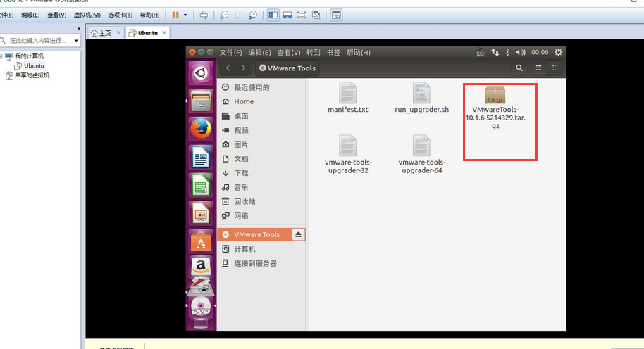Switch to list view in Nautilus
Image resolution: width=644 pixels, height=349 pixels.
pos(538,68)
